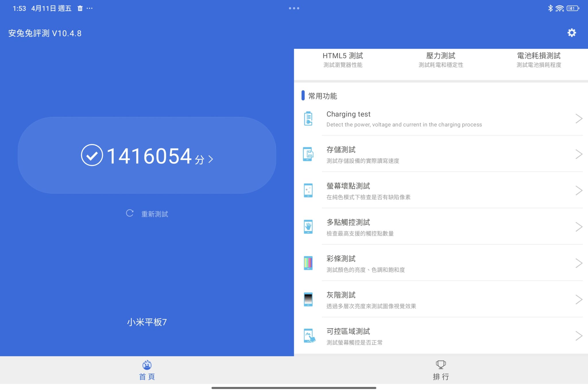Open 電池耗損測試 battery wear test

coord(539,60)
